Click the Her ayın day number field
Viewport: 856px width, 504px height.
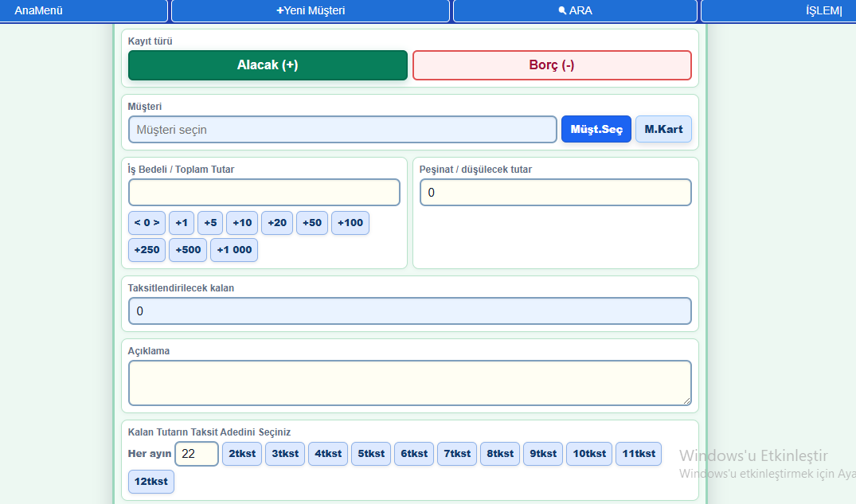pyautogui.click(x=197, y=454)
